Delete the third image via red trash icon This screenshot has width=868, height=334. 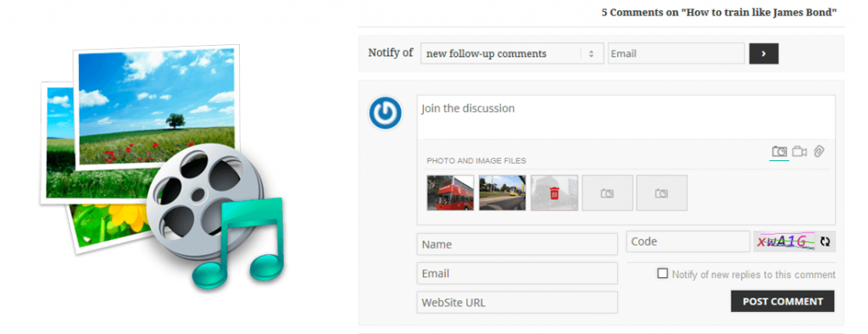pyautogui.click(x=554, y=193)
